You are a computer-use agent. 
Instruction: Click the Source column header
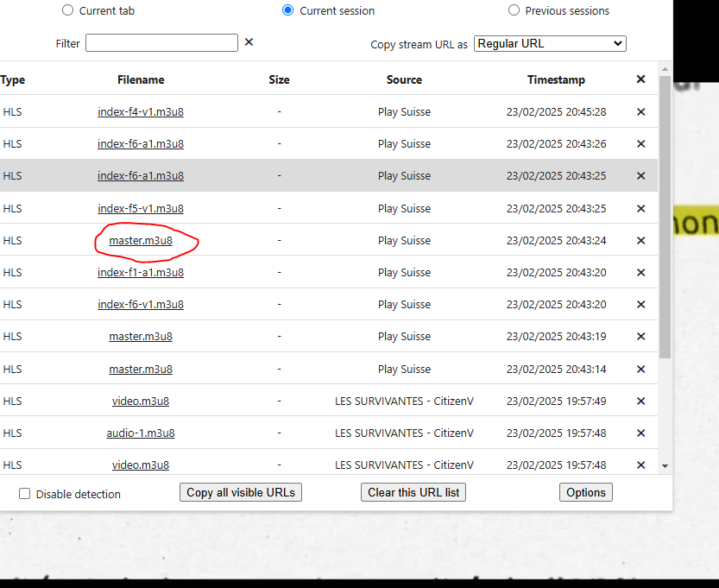[404, 79]
